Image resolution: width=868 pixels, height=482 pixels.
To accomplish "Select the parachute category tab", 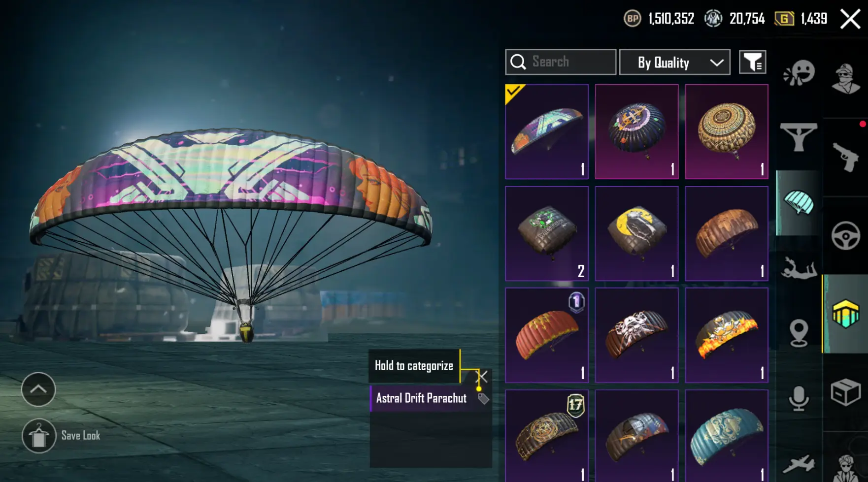I will tap(799, 203).
